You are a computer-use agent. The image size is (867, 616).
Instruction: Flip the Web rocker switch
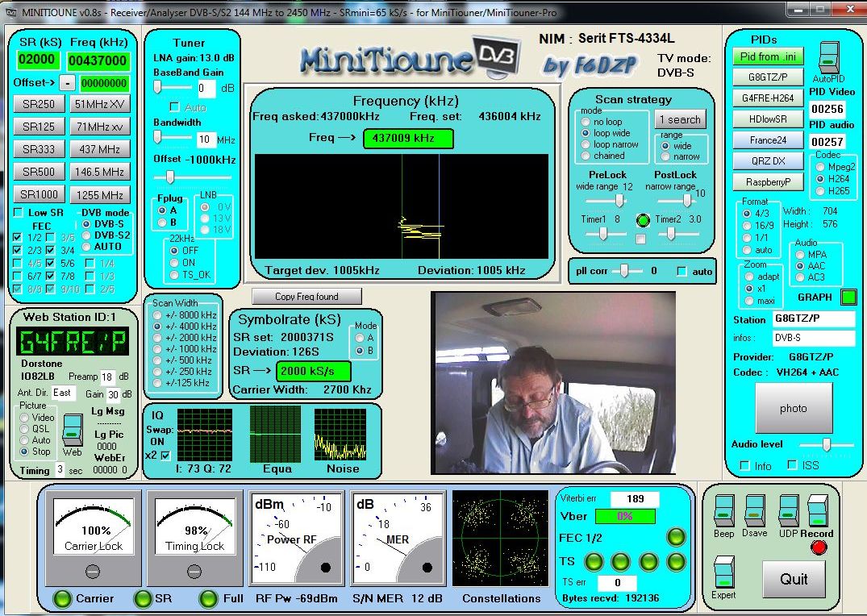pyautogui.click(x=73, y=429)
